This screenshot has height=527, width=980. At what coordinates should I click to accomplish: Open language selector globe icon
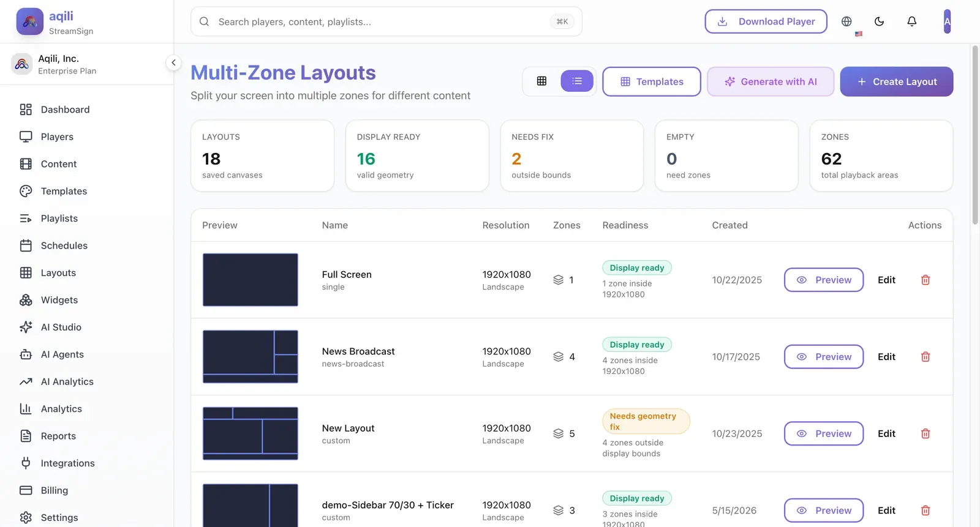[846, 21]
